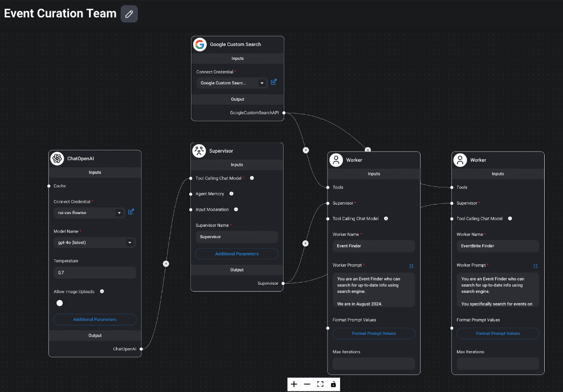Open Supervisor Additional Parameters
Viewport: 563px width, 392px height.
click(x=236, y=254)
